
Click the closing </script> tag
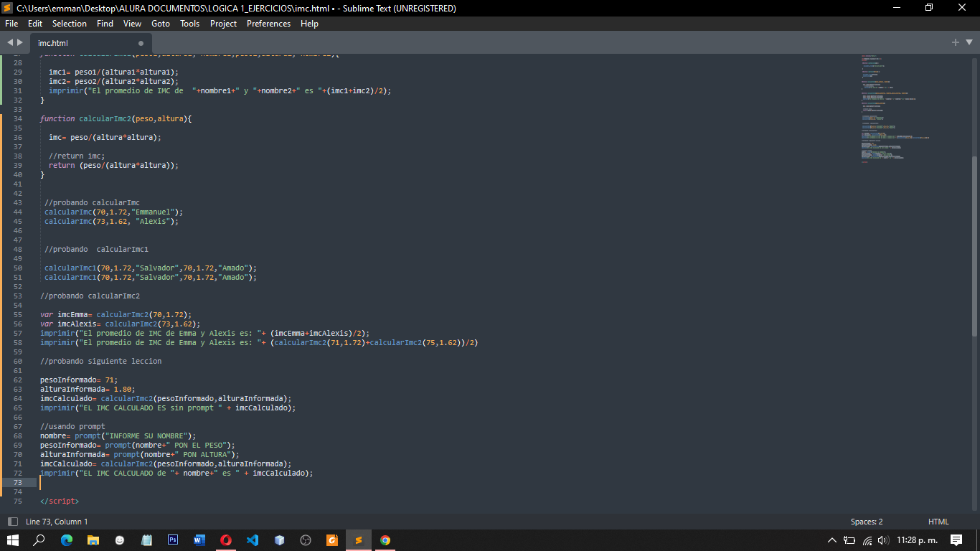pyautogui.click(x=60, y=501)
